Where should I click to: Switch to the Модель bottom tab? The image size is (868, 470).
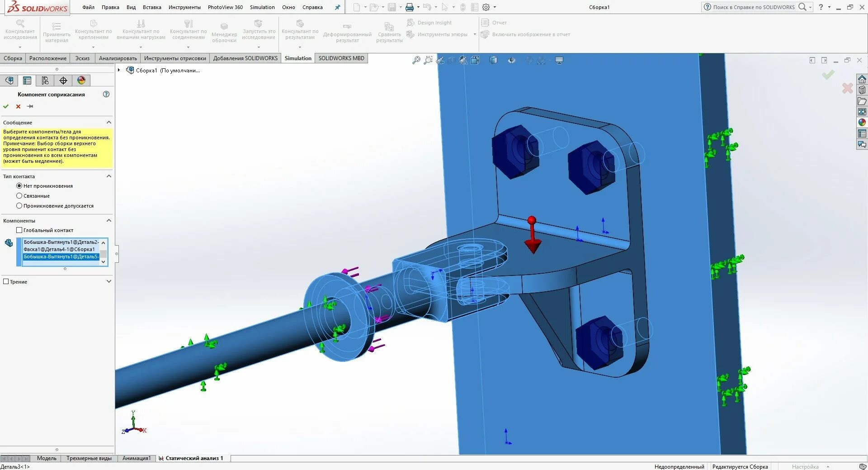pos(47,458)
